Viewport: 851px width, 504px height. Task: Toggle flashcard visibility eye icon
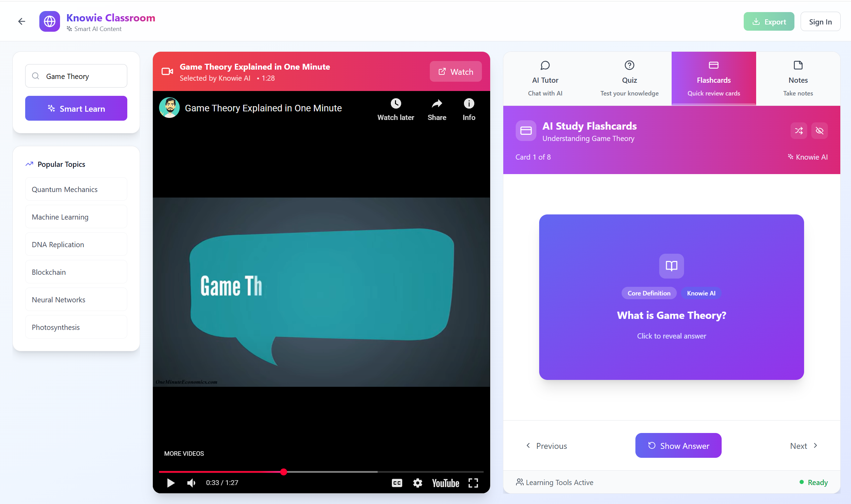(x=820, y=131)
